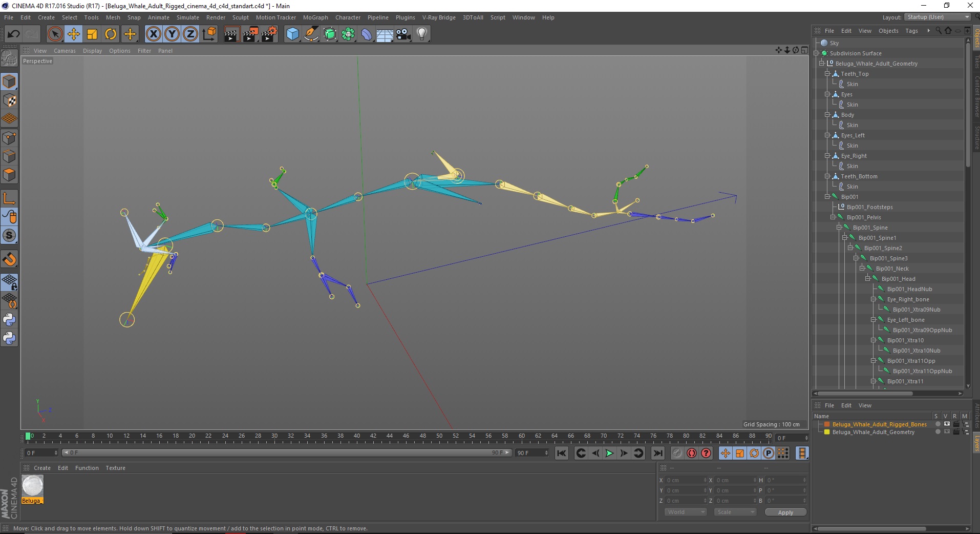Open material manager Create menu
Screen dimensions: 980x534
(42, 468)
